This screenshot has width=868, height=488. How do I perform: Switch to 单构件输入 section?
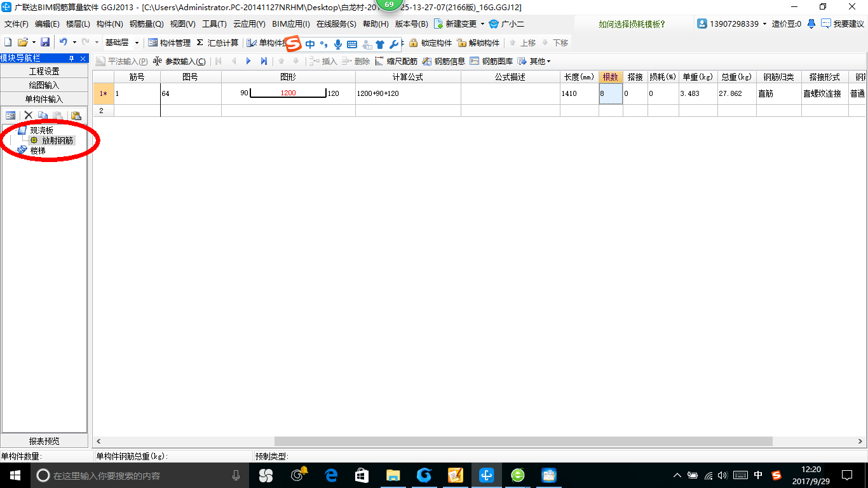pos(44,99)
